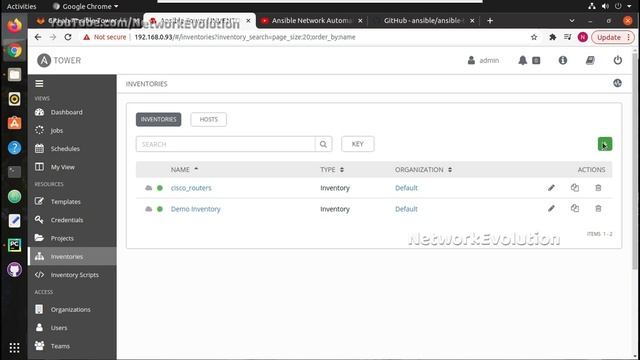Switch to the INVENTORIES tab

(158, 120)
